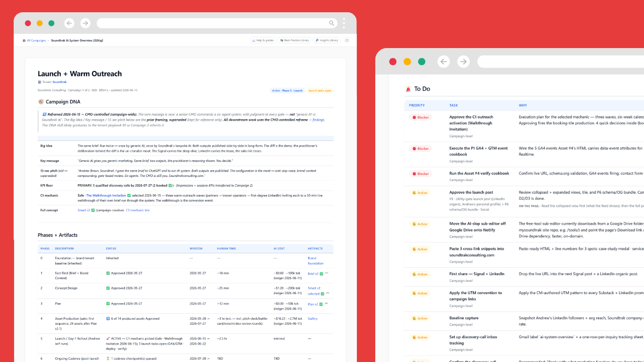This screenshot has width=644, height=362.
Task: Open the All Campaigns breadcrumb link
Action: (36, 41)
